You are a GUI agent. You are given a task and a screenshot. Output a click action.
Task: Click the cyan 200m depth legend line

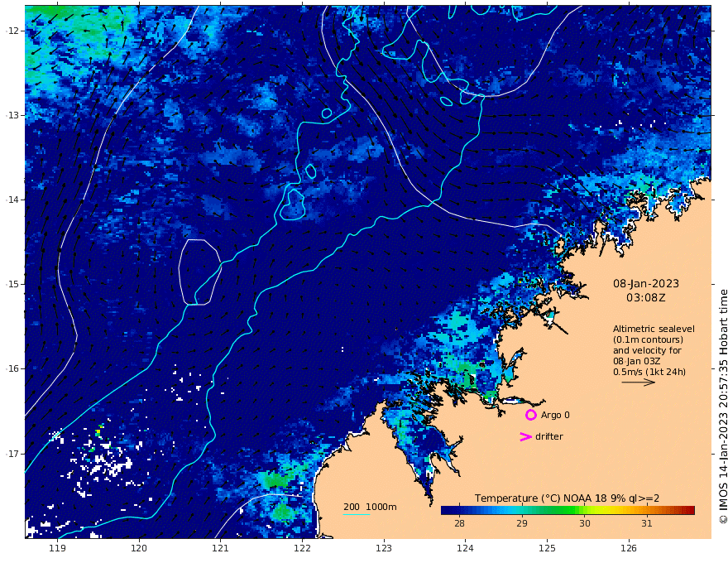[357, 514]
